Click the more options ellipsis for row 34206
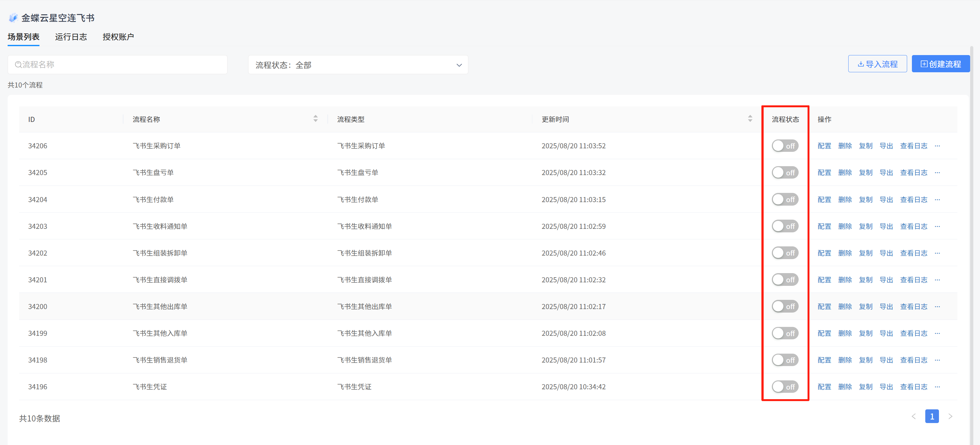980x445 pixels. 937,146
